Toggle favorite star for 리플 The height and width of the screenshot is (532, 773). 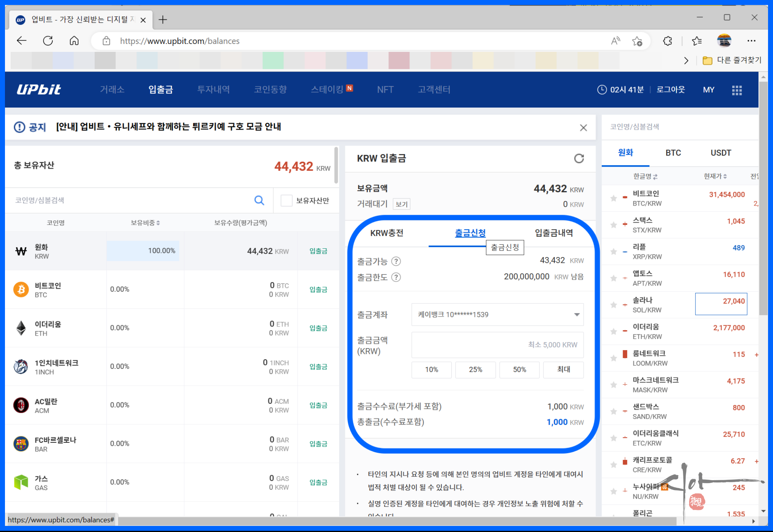coord(613,252)
